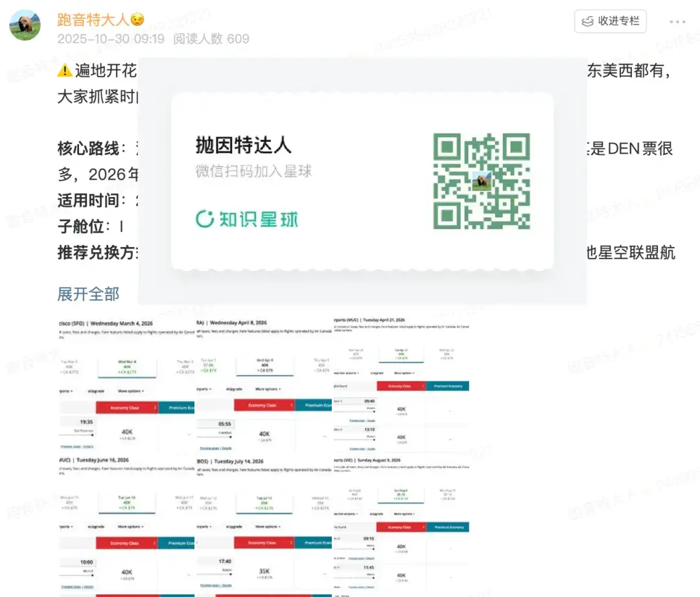Click 展开全部 to expand the full post
This screenshot has height=597, width=700.
coord(88,294)
